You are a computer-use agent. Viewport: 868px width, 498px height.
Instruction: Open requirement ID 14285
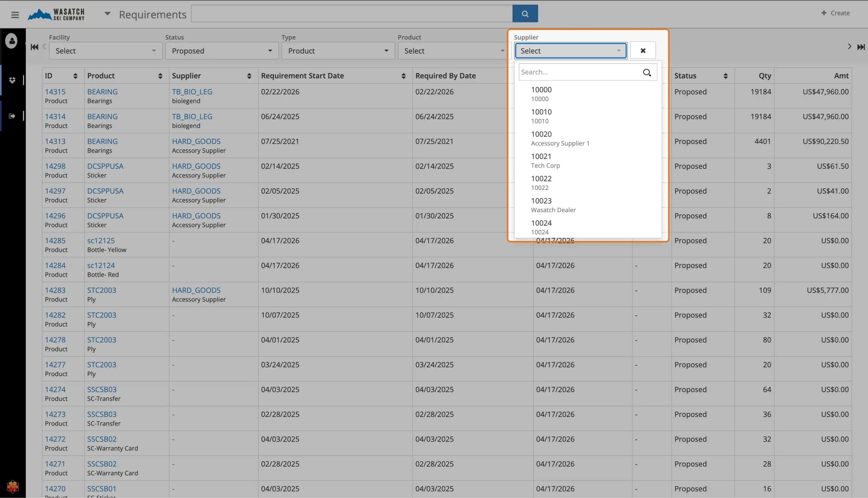(55, 241)
